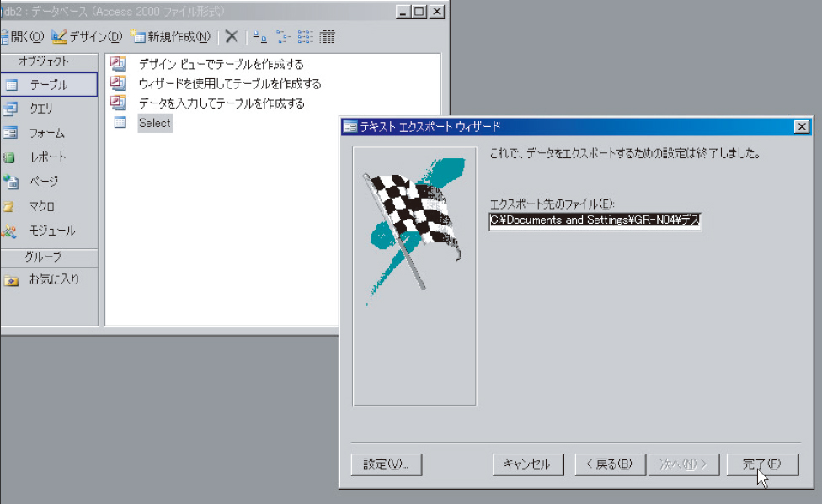
Task: Click the New (新規作成) toolbar button
Action: point(171,37)
